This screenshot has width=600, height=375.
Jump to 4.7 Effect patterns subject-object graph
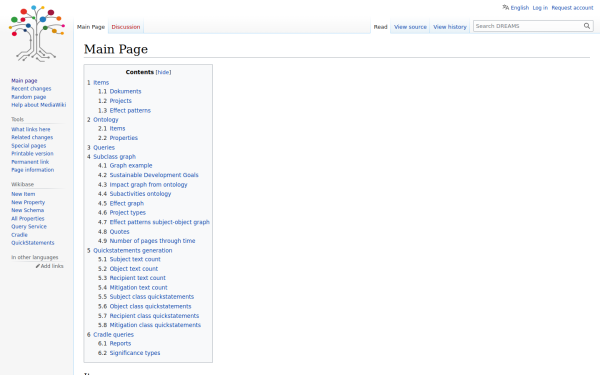pos(160,222)
